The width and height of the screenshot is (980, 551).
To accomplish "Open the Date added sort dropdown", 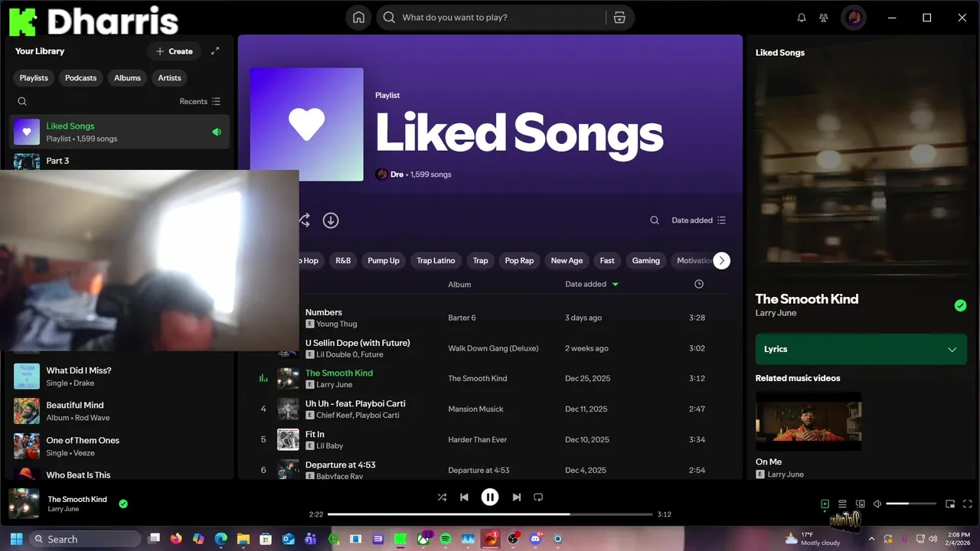I will pos(698,220).
